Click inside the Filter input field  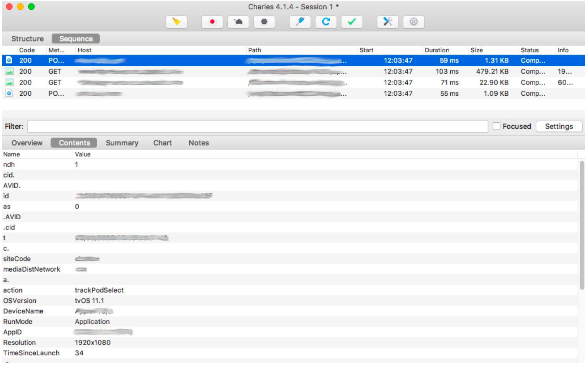coord(256,126)
